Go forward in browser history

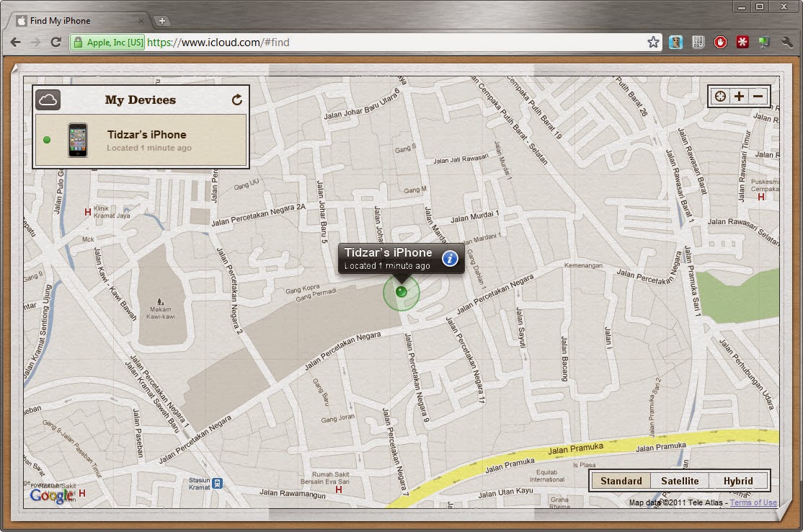click(x=36, y=42)
